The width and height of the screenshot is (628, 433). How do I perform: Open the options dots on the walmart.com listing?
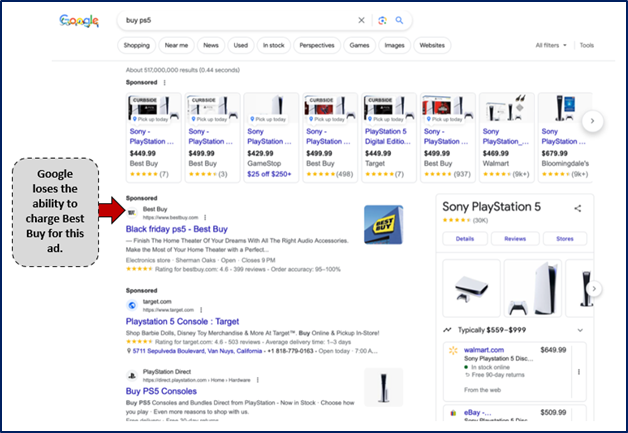[x=579, y=372]
